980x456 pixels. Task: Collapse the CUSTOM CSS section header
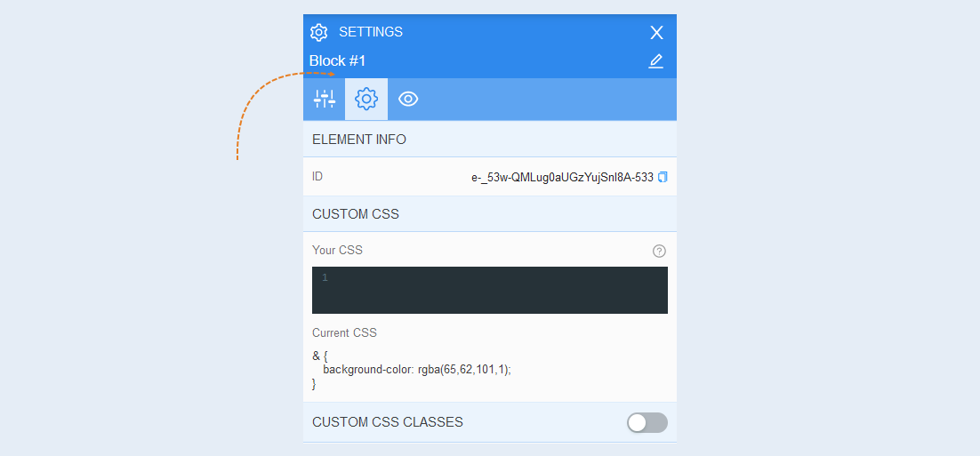[490, 214]
